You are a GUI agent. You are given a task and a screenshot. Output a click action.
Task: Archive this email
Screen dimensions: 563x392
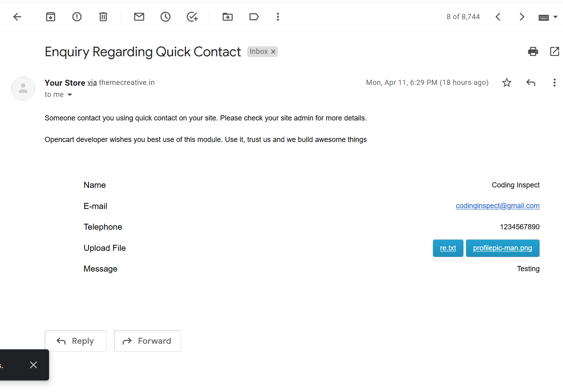click(x=51, y=17)
